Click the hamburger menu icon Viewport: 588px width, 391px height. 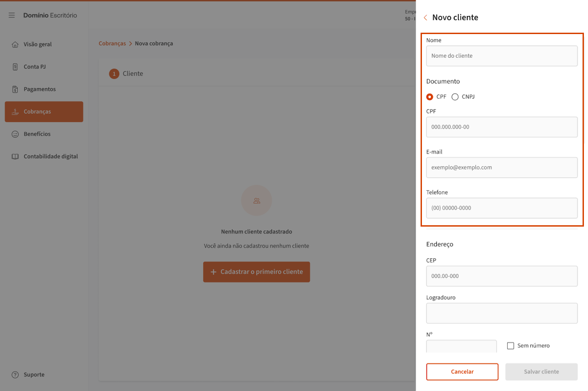pyautogui.click(x=12, y=15)
